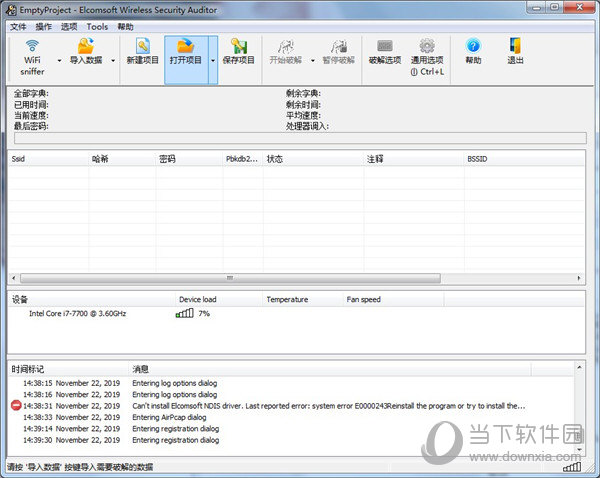Open the 操作 menu
Screen dimensions: 600x478
pyautogui.click(x=43, y=27)
